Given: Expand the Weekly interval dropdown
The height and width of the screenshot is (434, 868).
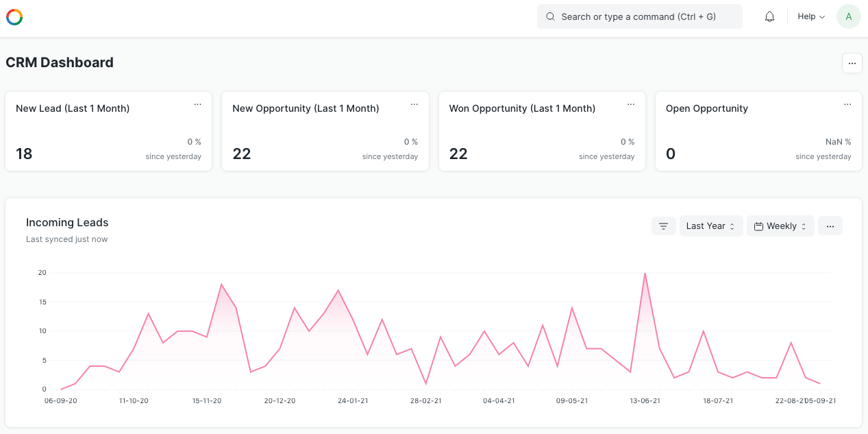Looking at the screenshot, I should tap(780, 226).
